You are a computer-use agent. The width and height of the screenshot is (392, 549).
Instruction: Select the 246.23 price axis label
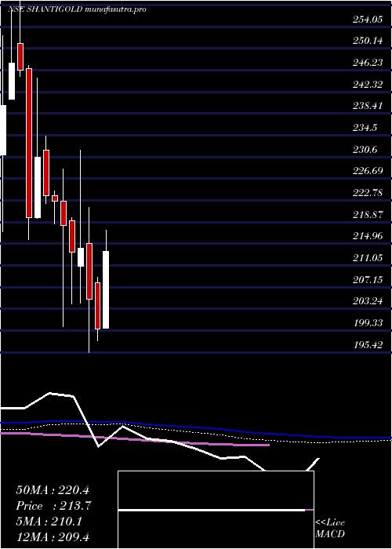[x=368, y=63]
